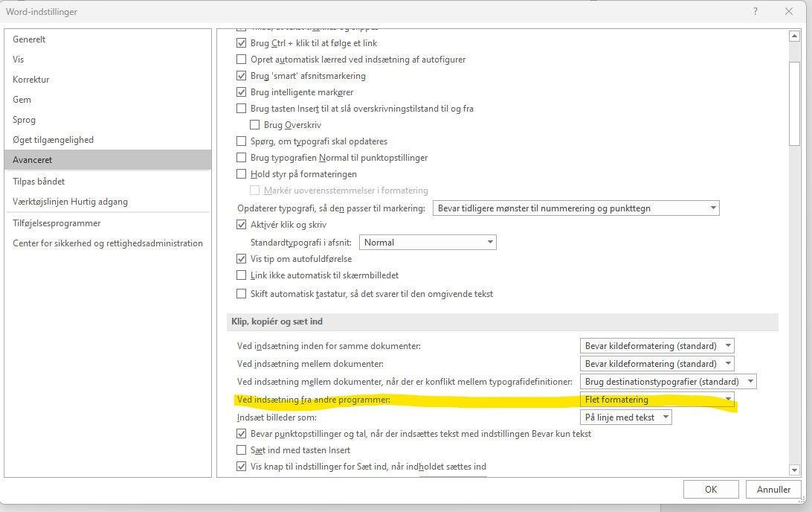Select the Avanceret category
812x512 pixels.
coord(108,160)
